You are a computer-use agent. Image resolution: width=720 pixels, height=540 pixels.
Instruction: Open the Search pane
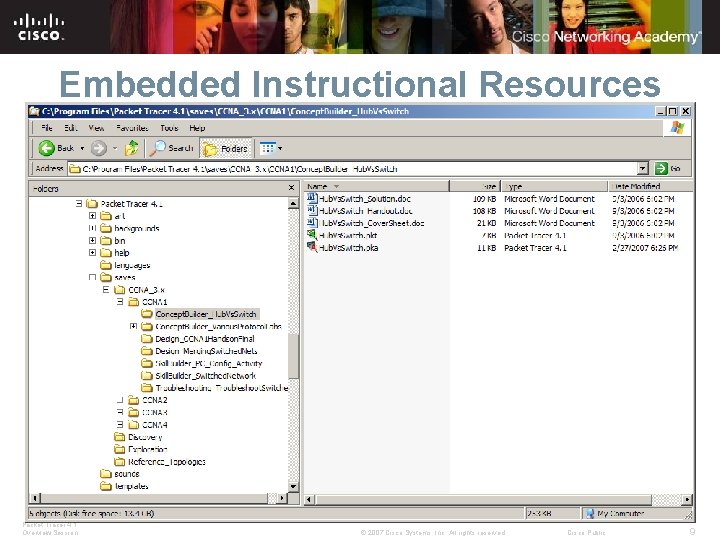(173, 148)
